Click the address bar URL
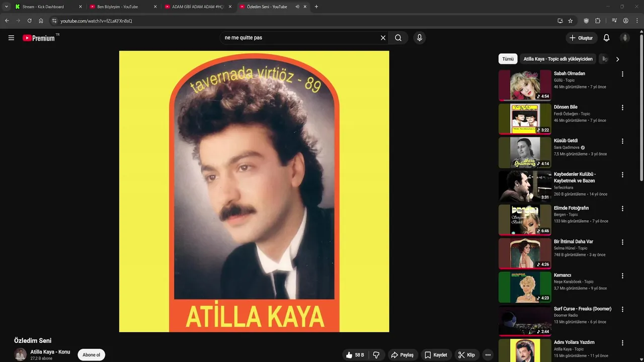 (x=97, y=21)
